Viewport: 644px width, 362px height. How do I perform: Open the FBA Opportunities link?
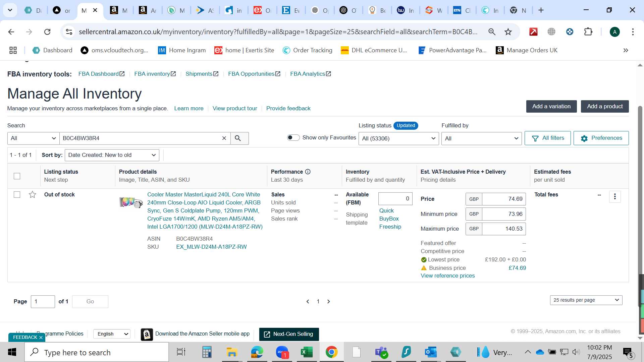[x=254, y=74]
